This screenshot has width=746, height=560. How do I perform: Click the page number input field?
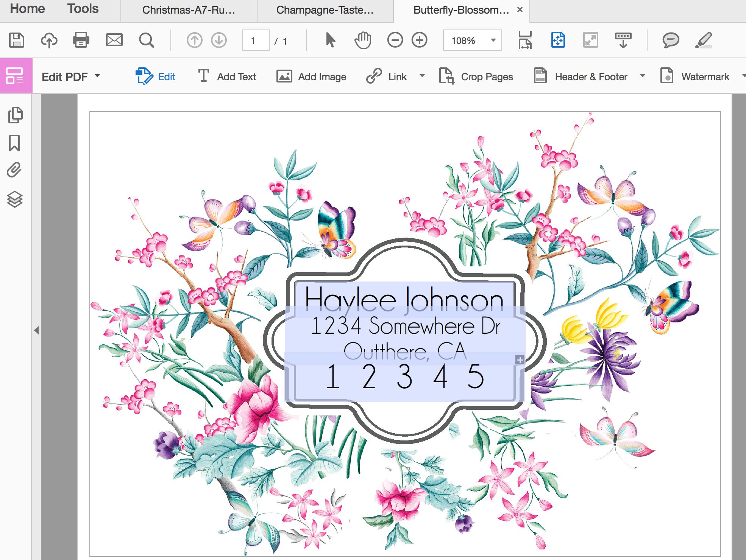[x=256, y=40]
